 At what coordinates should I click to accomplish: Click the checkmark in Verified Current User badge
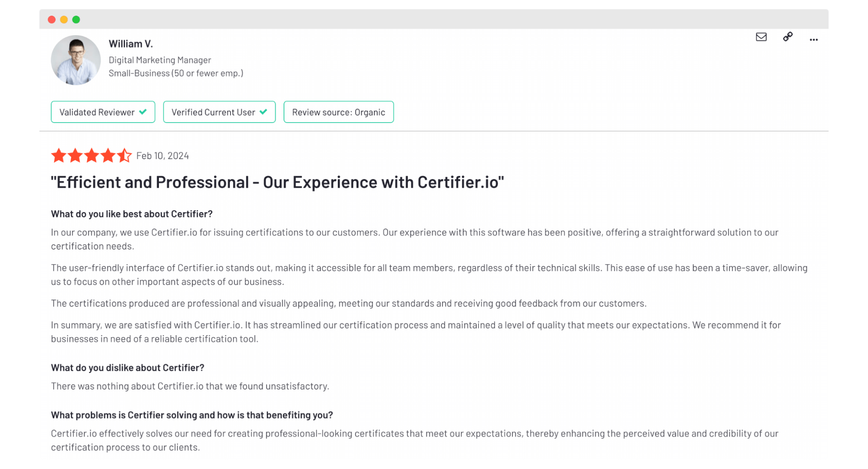[x=263, y=112]
